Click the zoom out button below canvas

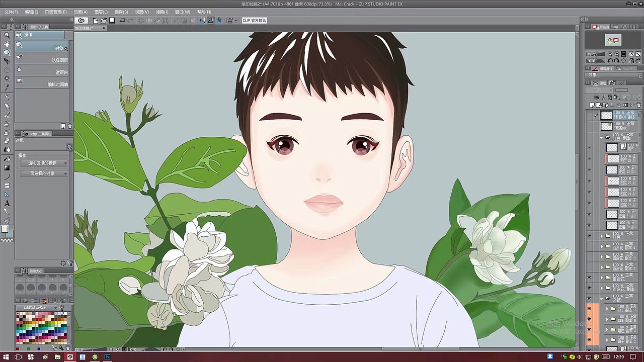pos(111,349)
